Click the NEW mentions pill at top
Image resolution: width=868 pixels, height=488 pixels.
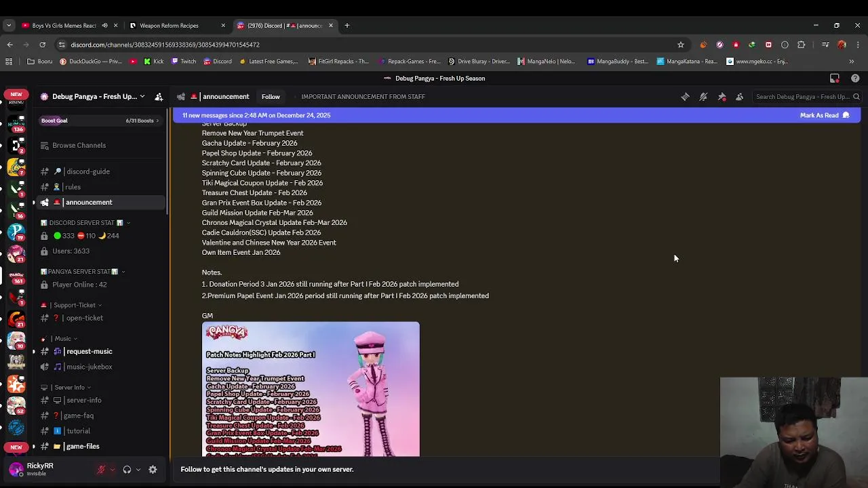pyautogui.click(x=16, y=94)
